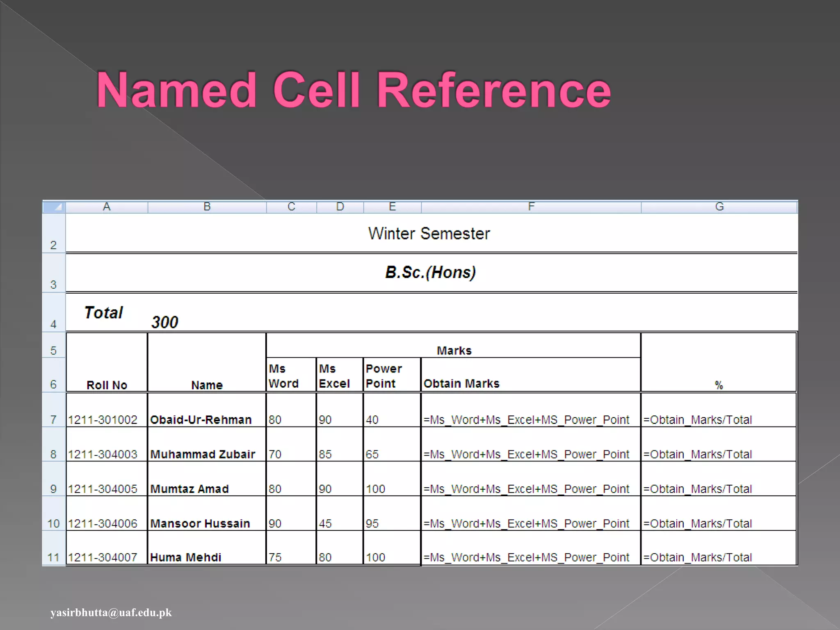Screen dimensions: 840x630
Task: Click the B.Sc.(Hons) heading cell
Action: [x=430, y=272]
